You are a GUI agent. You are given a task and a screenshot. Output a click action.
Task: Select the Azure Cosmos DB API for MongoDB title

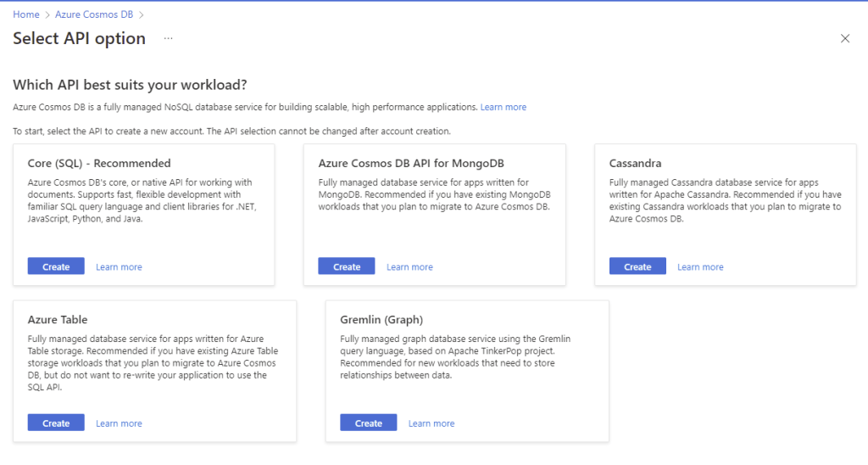click(x=411, y=163)
